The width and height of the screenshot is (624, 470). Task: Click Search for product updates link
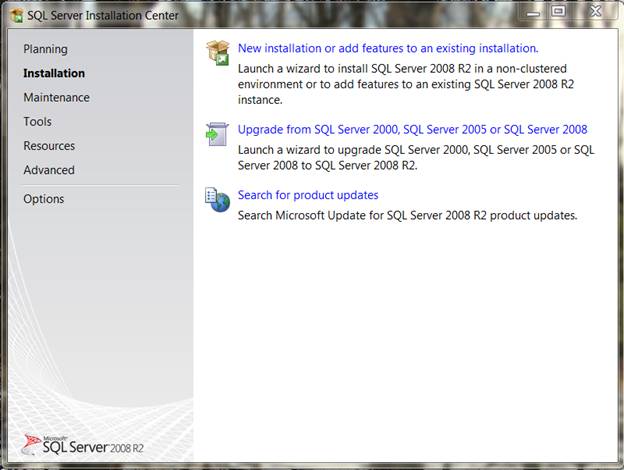(x=308, y=195)
